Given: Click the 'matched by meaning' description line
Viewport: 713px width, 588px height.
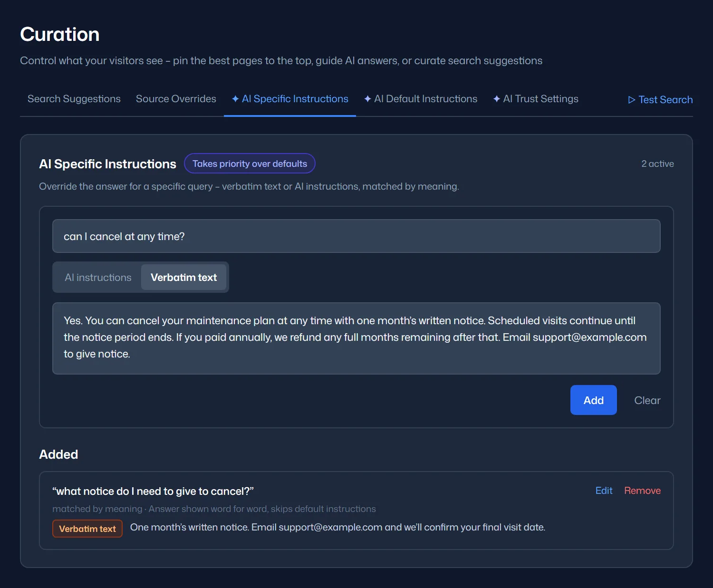Looking at the screenshot, I should (214, 509).
